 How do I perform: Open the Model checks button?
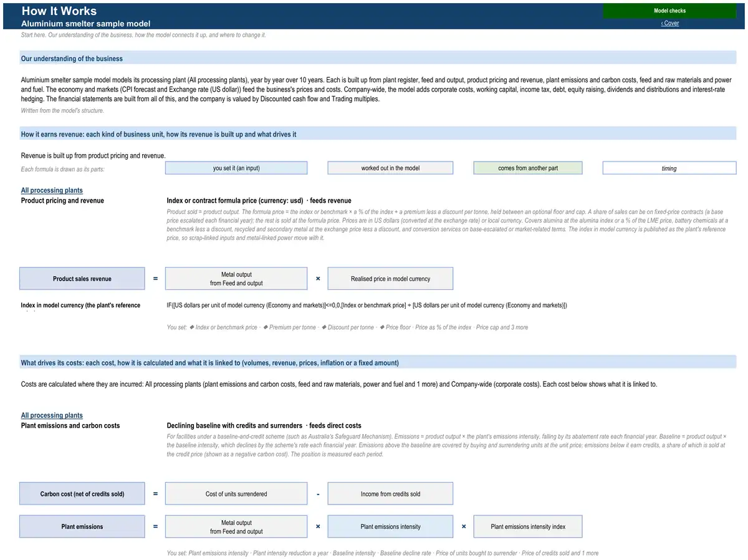coord(669,11)
